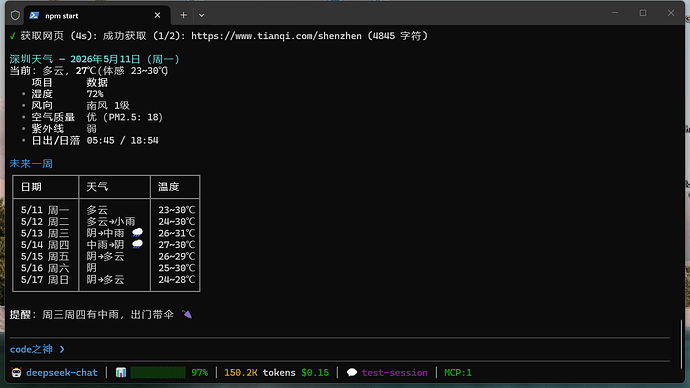Click the $0.15 cost value
Viewport: 690px width, 388px height.
[315, 373]
